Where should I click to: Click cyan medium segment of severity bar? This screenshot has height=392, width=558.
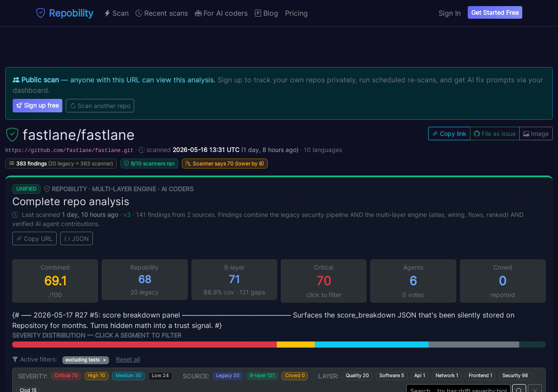click(371, 345)
